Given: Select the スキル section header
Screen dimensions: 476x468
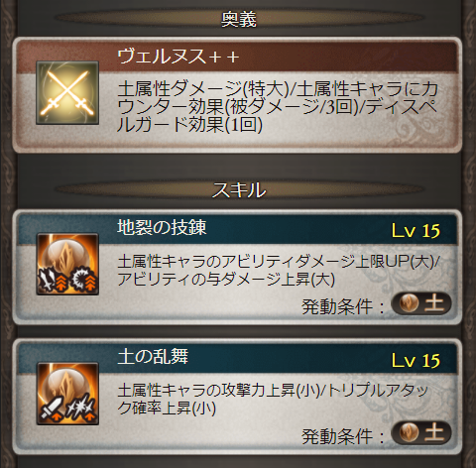Looking at the screenshot, I should tap(239, 189).
